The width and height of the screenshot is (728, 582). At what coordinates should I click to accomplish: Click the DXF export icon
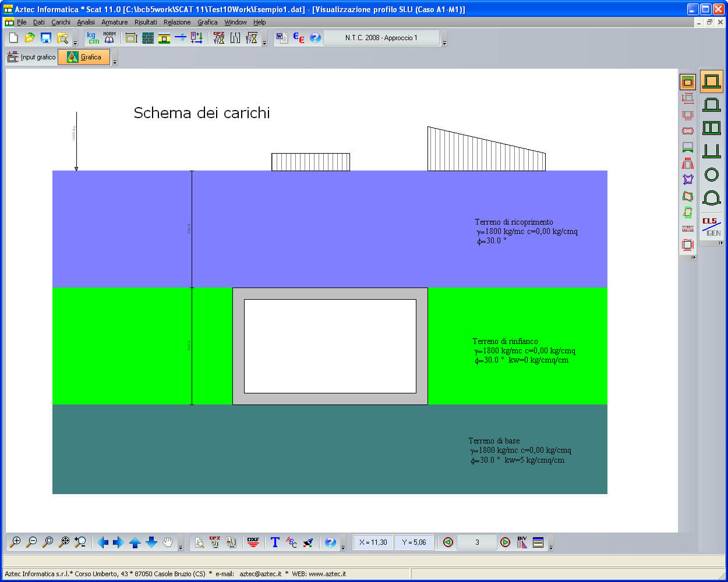[x=253, y=542]
